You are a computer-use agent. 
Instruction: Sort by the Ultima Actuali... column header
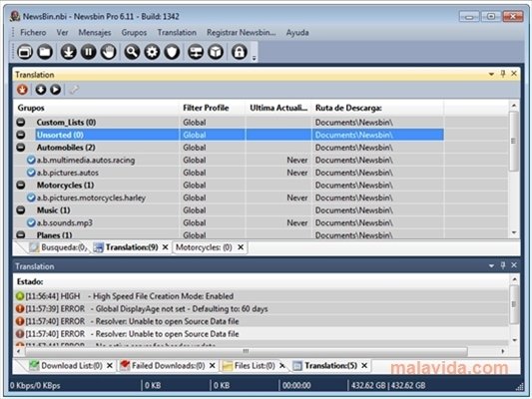pos(278,108)
